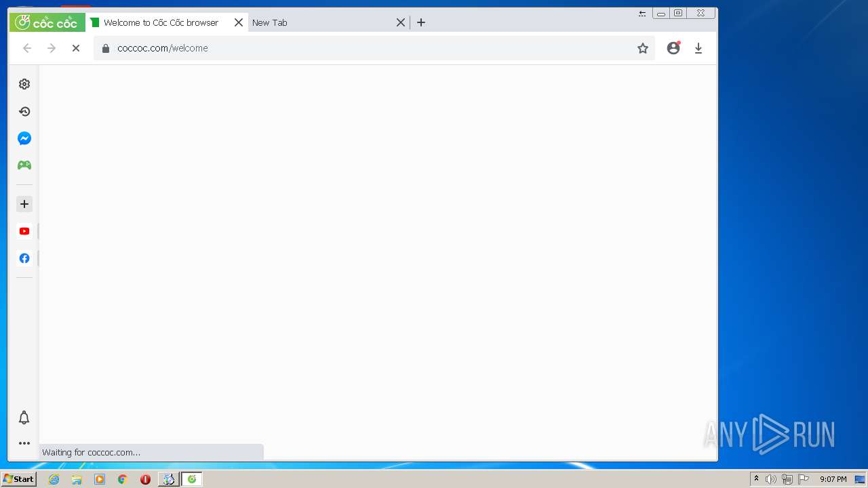Open the user profile icon
Viewport: 868px width, 488px height.
tap(673, 48)
